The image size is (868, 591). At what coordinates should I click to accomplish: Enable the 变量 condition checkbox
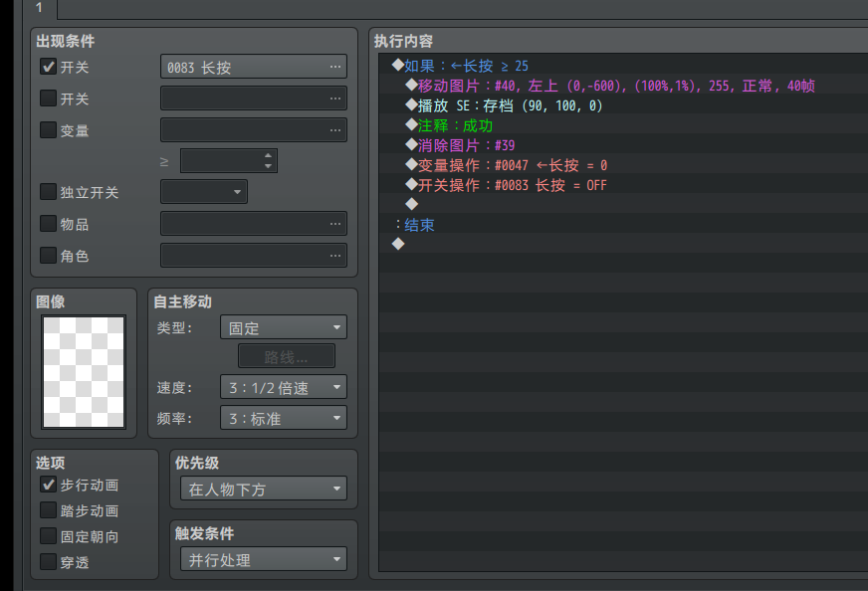pyautogui.click(x=49, y=130)
